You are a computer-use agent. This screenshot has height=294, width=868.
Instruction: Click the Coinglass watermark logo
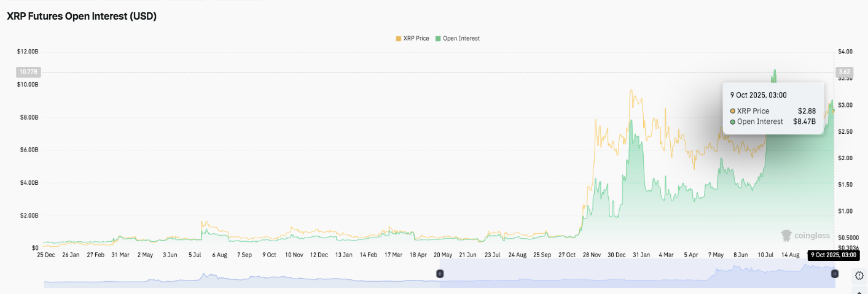click(805, 235)
